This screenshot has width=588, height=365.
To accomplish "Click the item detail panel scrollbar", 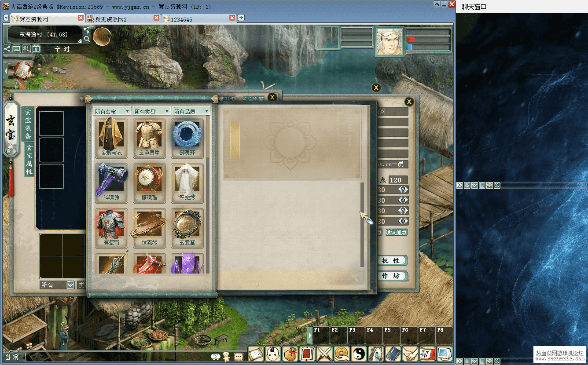I will click(362, 224).
